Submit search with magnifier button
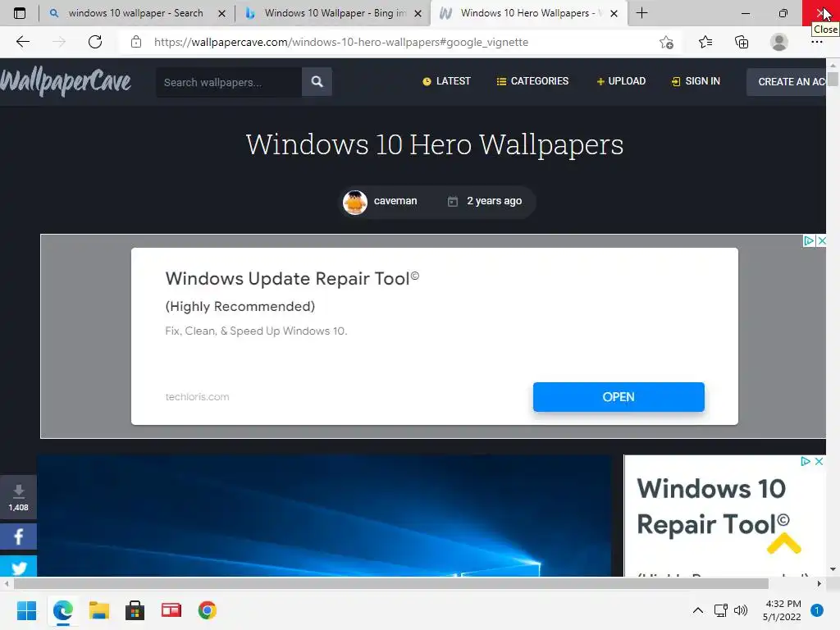This screenshot has width=840, height=630. (x=317, y=82)
